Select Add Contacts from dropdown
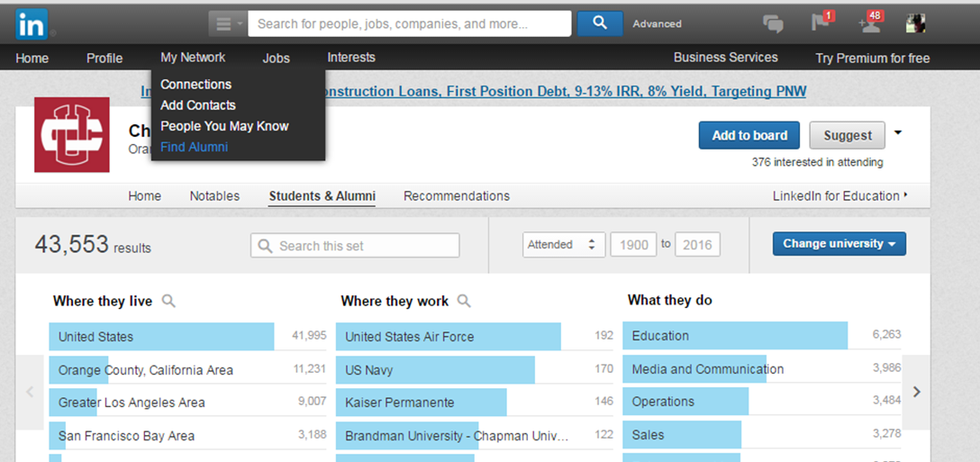The image size is (980, 462). (198, 105)
